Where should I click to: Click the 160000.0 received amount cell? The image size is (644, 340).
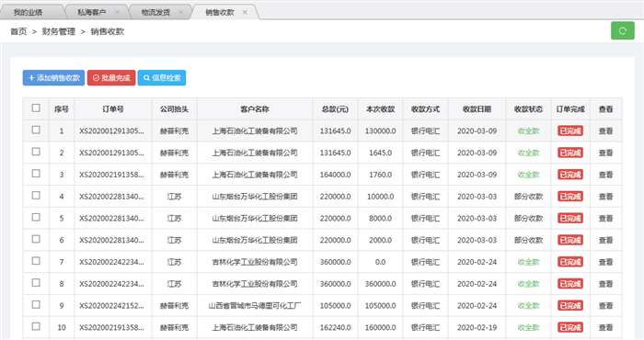(x=380, y=328)
